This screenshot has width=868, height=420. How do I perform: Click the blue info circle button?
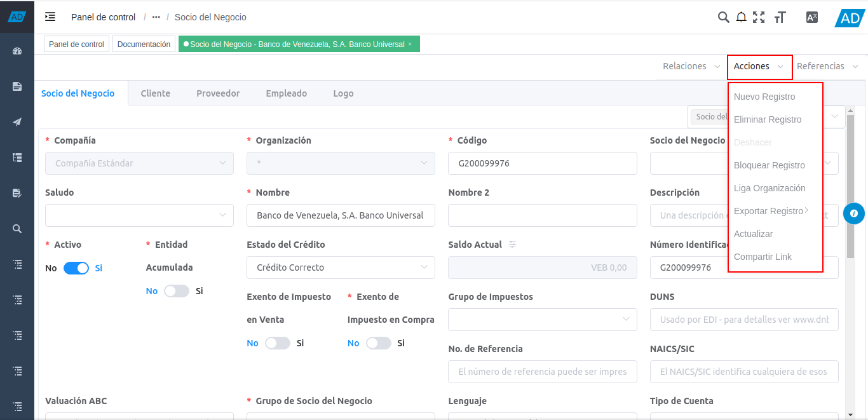853,213
